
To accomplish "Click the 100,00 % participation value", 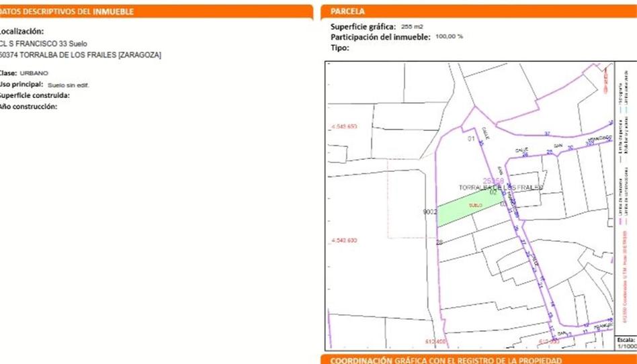I will (450, 37).
